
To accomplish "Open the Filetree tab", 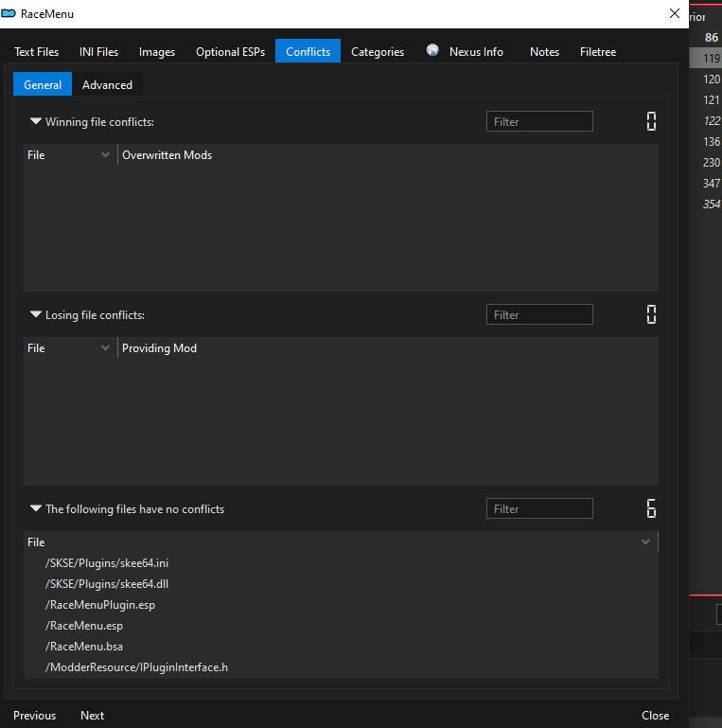I will coord(598,51).
